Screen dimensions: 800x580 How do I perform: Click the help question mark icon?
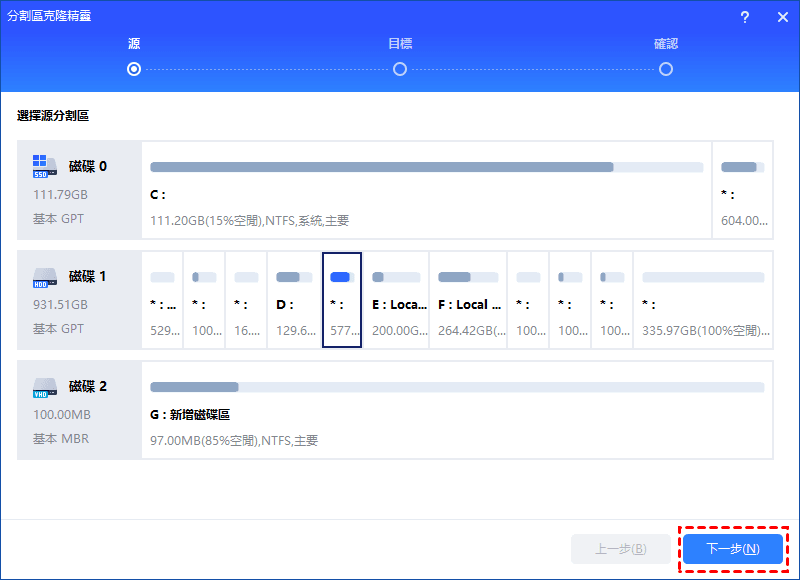click(745, 17)
